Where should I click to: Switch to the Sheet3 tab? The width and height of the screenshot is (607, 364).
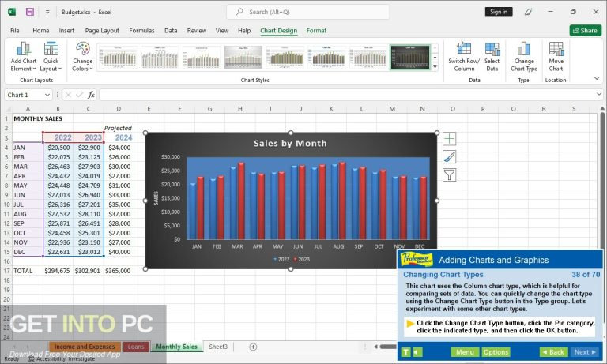[x=218, y=347]
